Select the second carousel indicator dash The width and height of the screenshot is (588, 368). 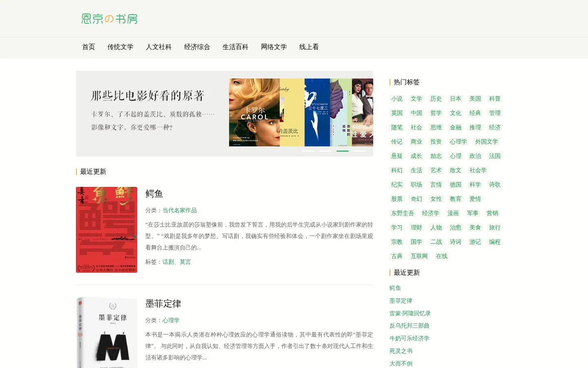coord(325,151)
